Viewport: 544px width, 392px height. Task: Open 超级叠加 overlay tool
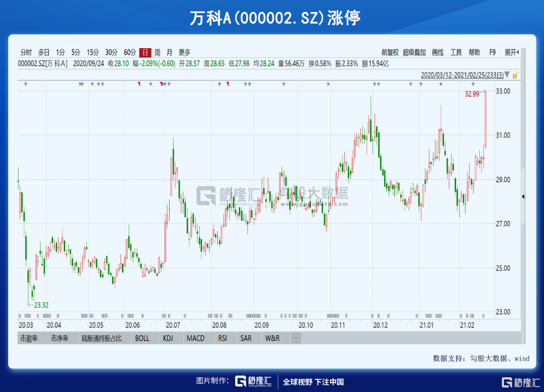(x=414, y=53)
